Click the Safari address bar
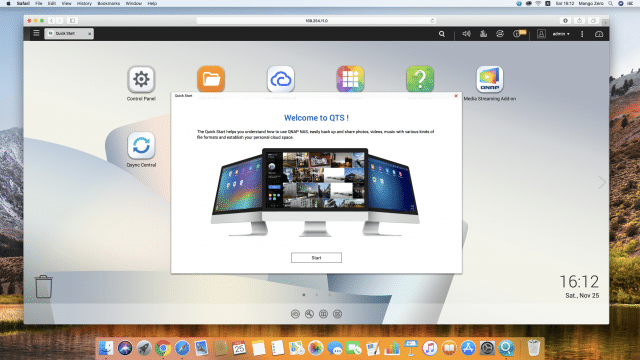640x360 pixels. pos(316,20)
